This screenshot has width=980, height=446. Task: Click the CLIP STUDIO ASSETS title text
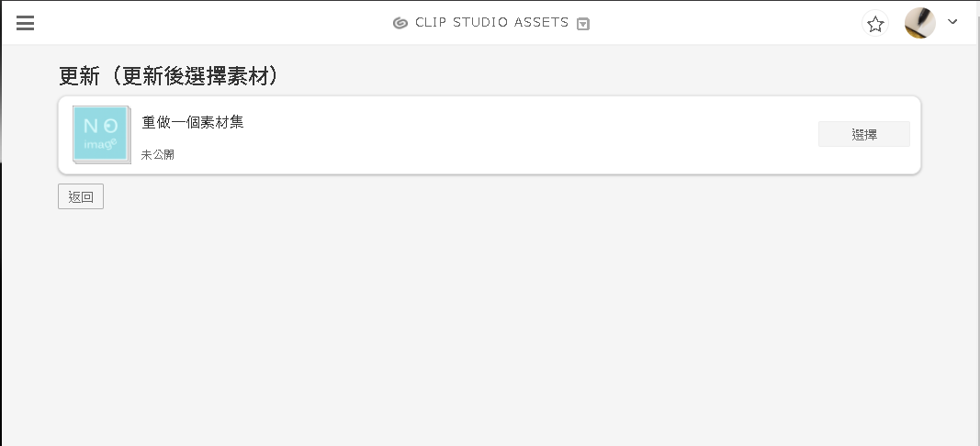point(492,23)
